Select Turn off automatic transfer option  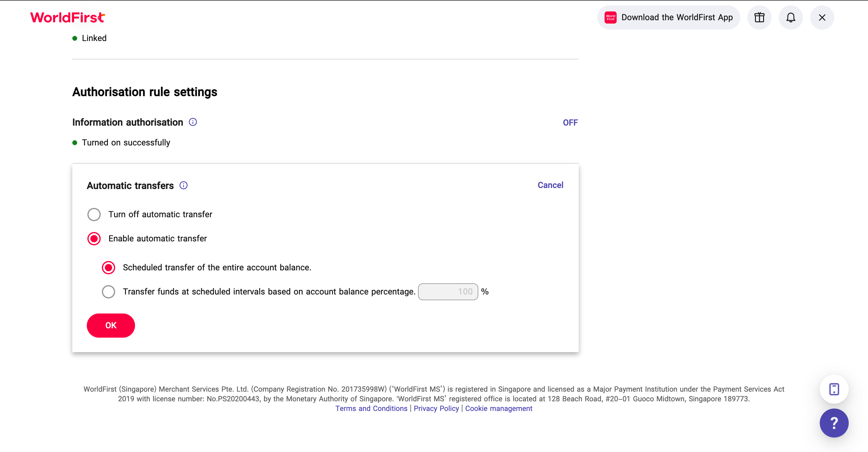94,215
